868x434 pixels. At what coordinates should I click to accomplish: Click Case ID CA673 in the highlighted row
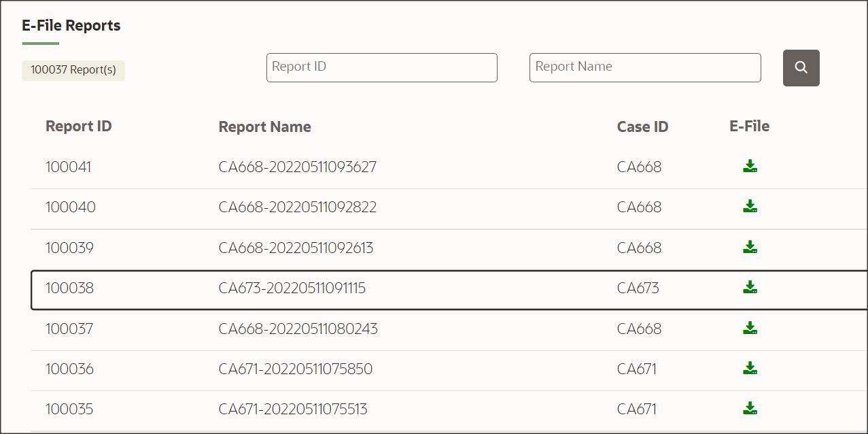pyautogui.click(x=639, y=287)
